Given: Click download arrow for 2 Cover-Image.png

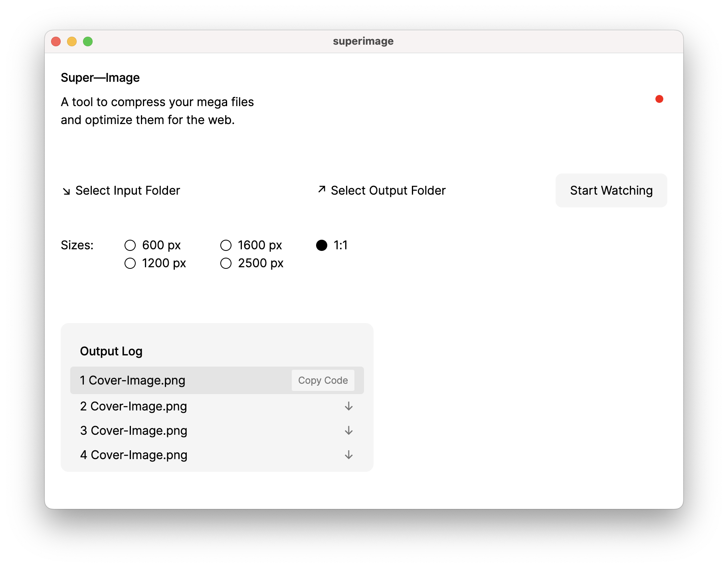Looking at the screenshot, I should (x=348, y=406).
